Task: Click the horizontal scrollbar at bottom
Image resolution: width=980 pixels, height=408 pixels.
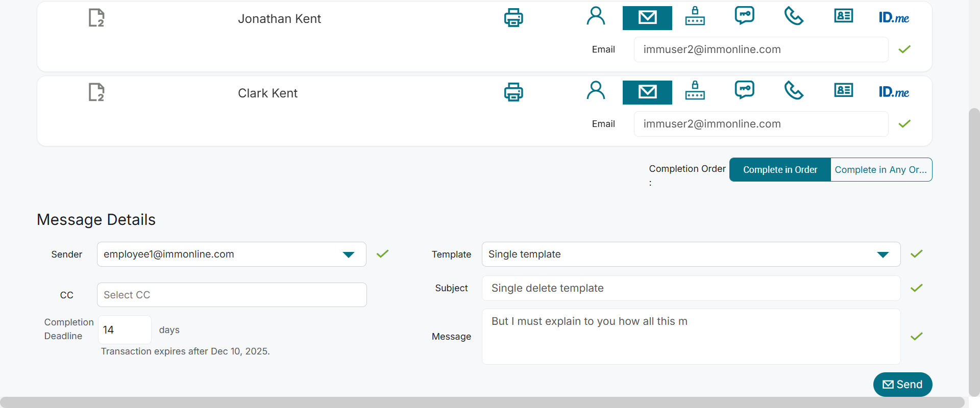Action: 482,402
